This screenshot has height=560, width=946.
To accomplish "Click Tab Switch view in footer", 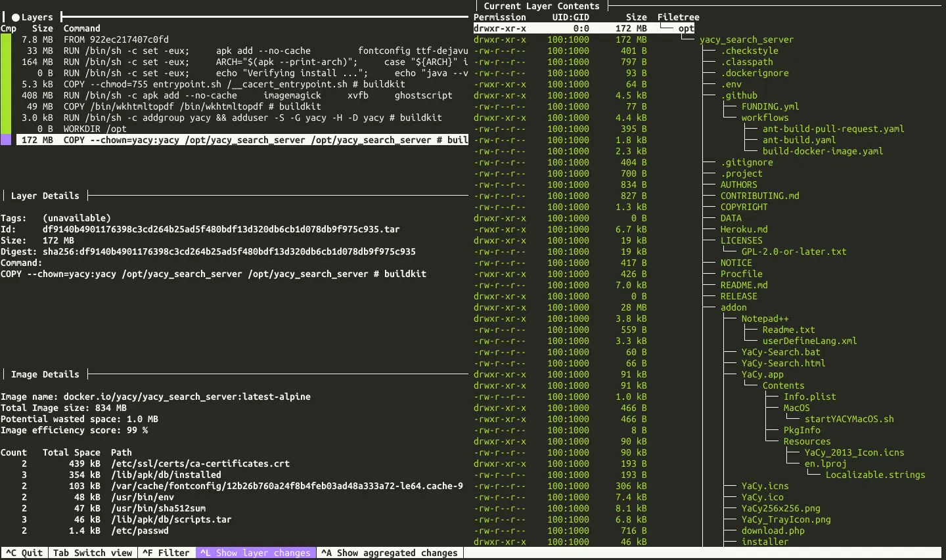I will click(93, 553).
